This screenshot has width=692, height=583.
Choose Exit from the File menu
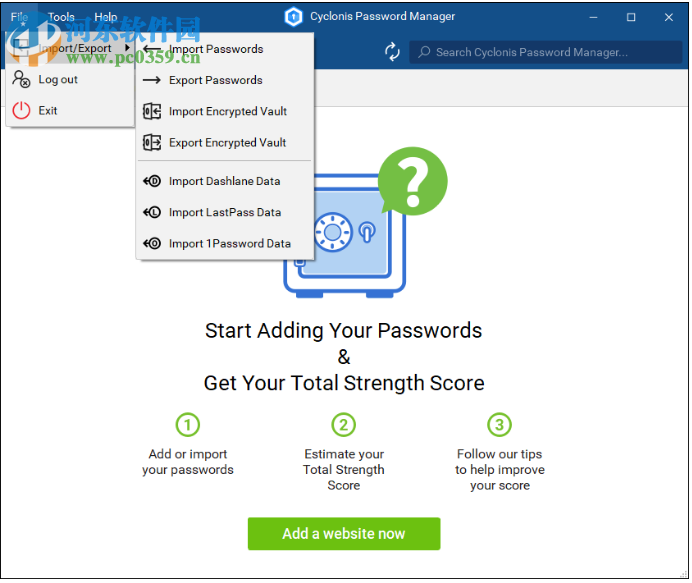coord(71,110)
